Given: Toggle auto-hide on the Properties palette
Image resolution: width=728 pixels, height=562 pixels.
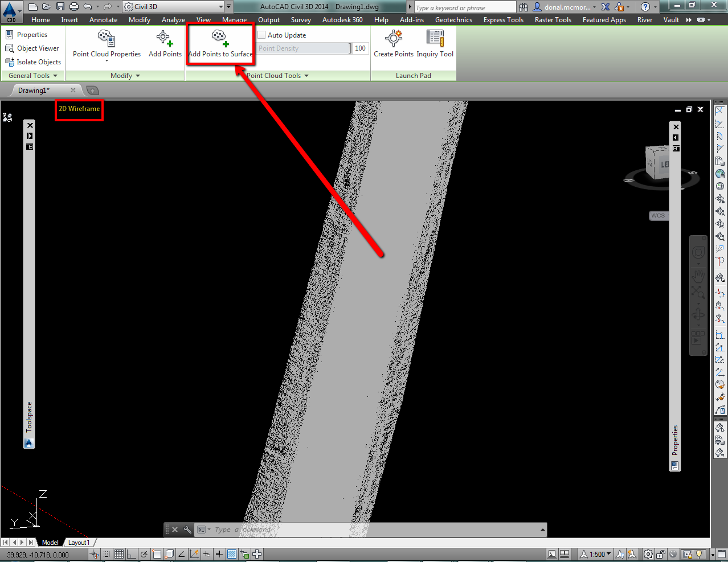Looking at the screenshot, I should 676,137.
